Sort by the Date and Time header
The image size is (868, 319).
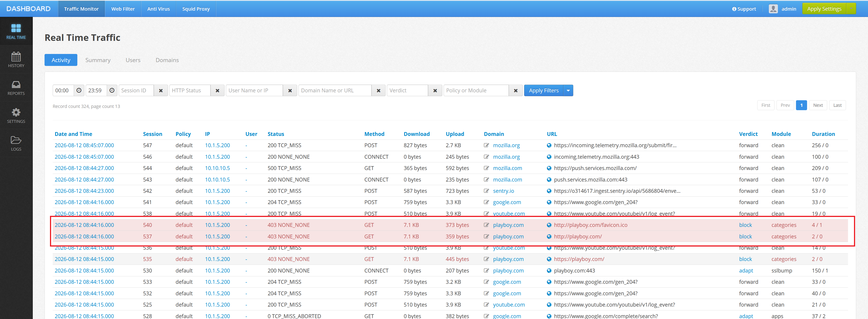click(x=73, y=134)
